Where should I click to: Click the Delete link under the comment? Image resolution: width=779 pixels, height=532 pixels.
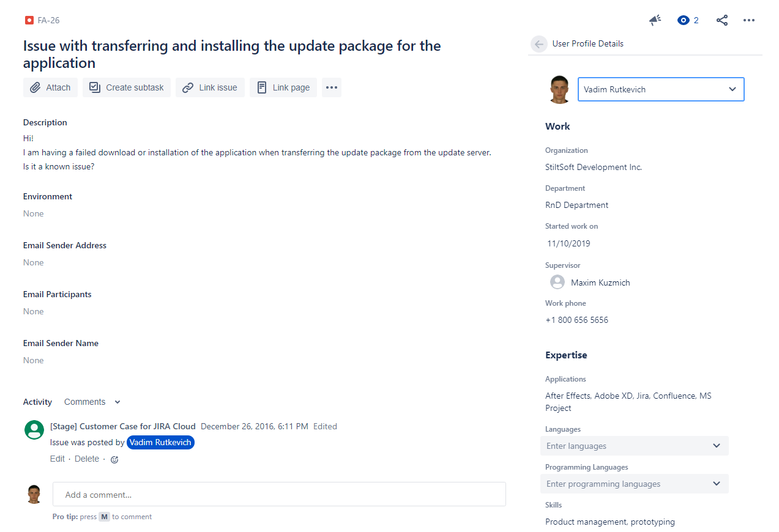pos(87,459)
